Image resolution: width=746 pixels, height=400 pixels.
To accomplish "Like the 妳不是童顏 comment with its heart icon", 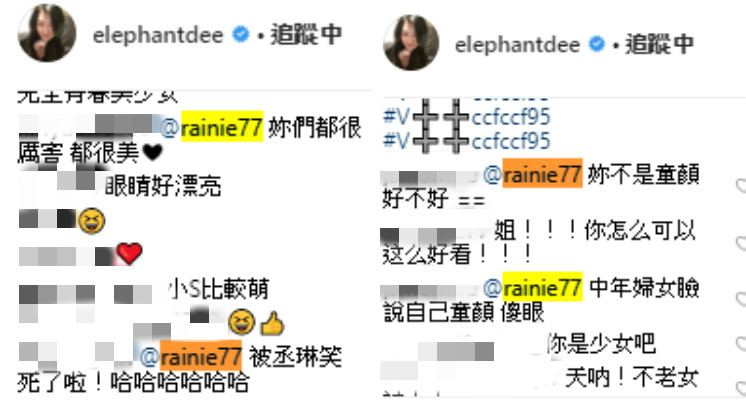I will (741, 186).
